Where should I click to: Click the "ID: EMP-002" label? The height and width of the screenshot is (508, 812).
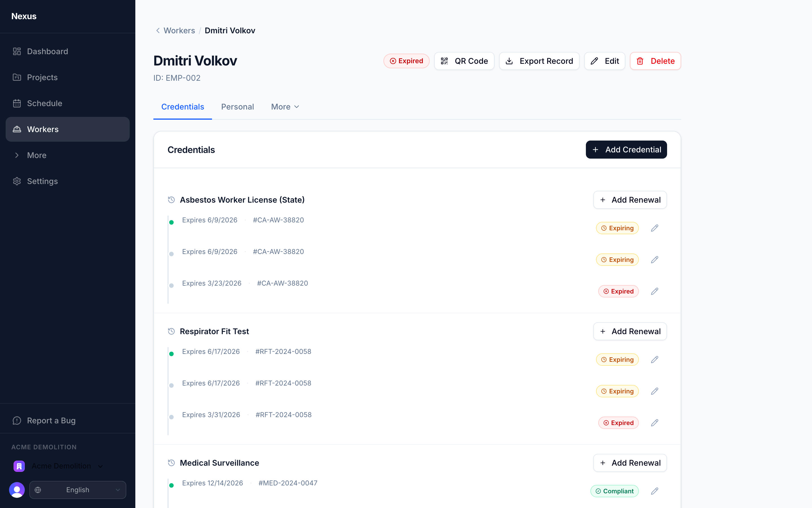click(x=177, y=78)
